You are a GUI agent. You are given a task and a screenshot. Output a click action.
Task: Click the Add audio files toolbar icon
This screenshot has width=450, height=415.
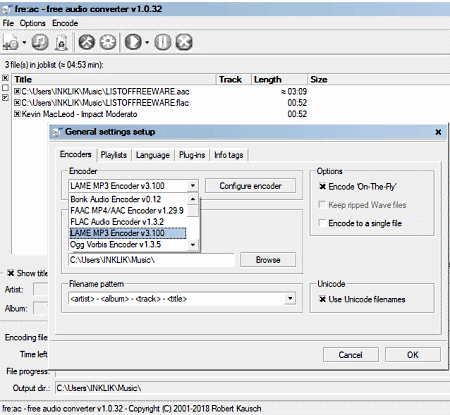tap(10, 42)
